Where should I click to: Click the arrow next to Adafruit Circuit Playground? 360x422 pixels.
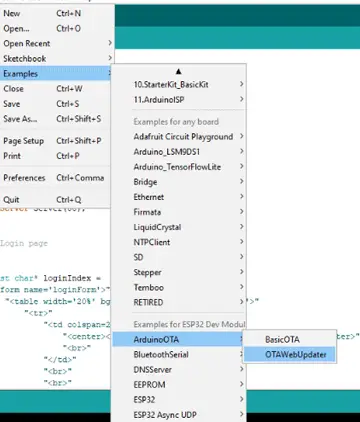point(242,136)
